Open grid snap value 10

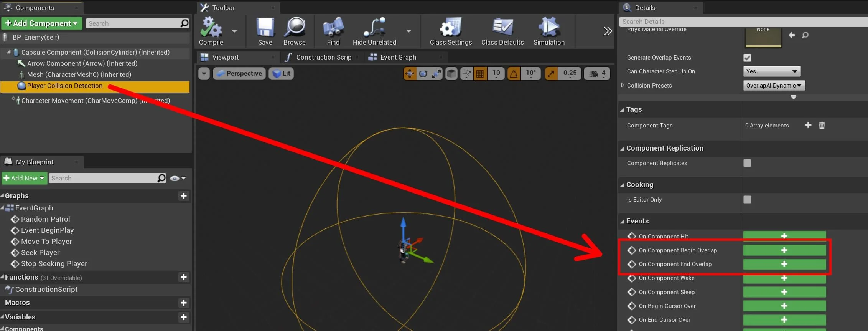[496, 73]
